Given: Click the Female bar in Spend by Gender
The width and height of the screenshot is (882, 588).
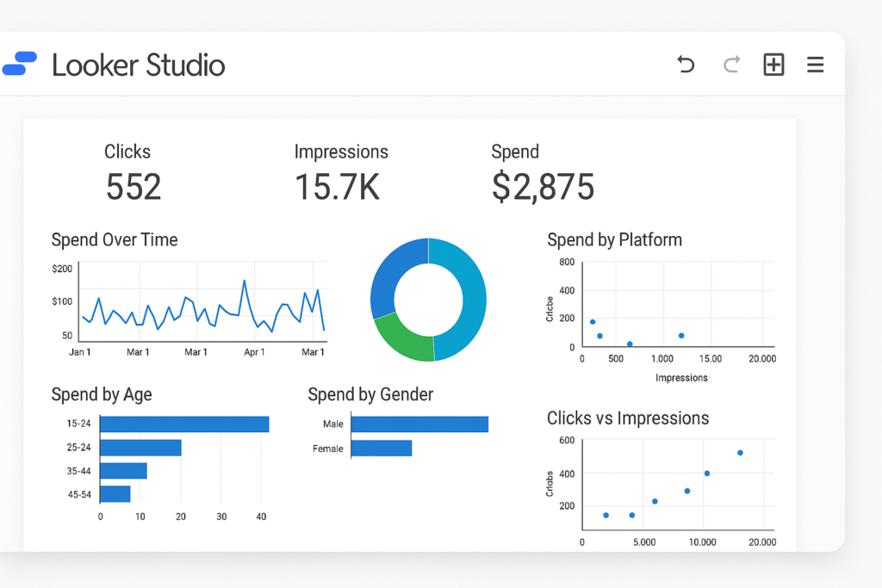Looking at the screenshot, I should pyautogui.click(x=381, y=448).
